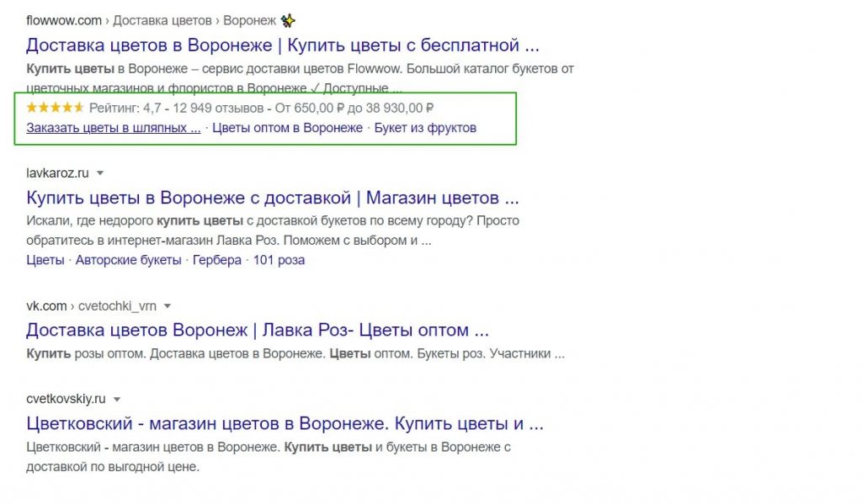862x504 pixels.
Task: Open the 'Цветы' sitelink under lavkaroz
Action: (45, 260)
